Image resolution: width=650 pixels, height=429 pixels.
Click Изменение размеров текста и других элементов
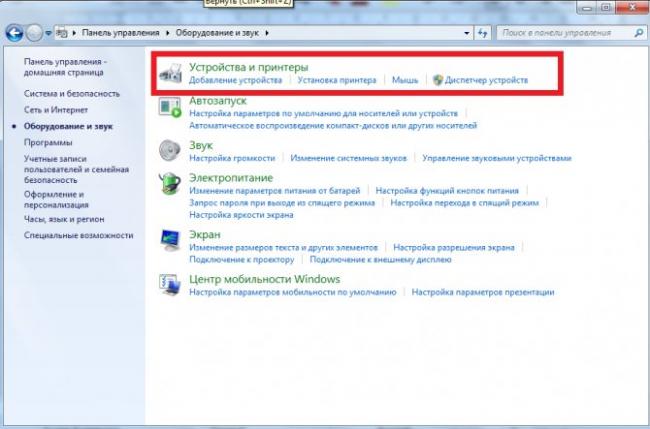tap(284, 247)
